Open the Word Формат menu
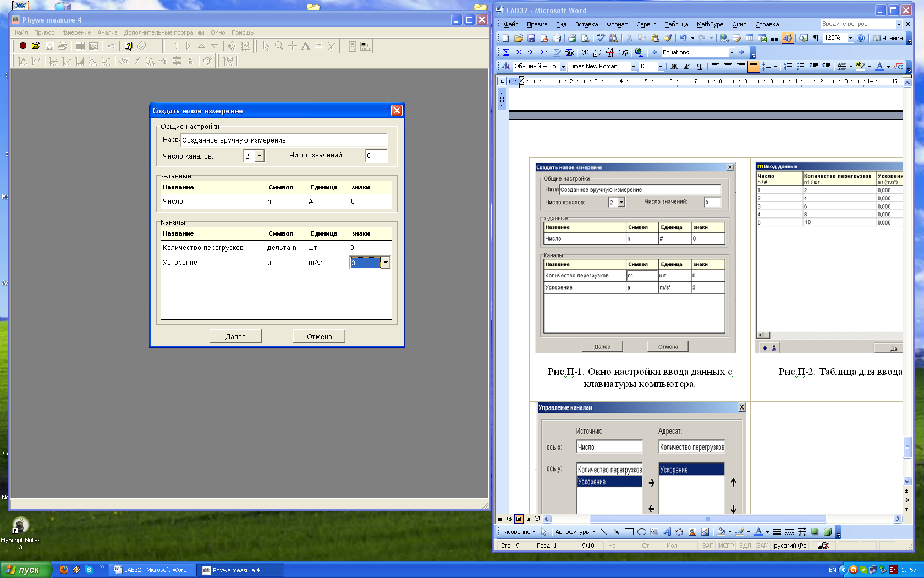The width and height of the screenshot is (924, 578). point(617,24)
